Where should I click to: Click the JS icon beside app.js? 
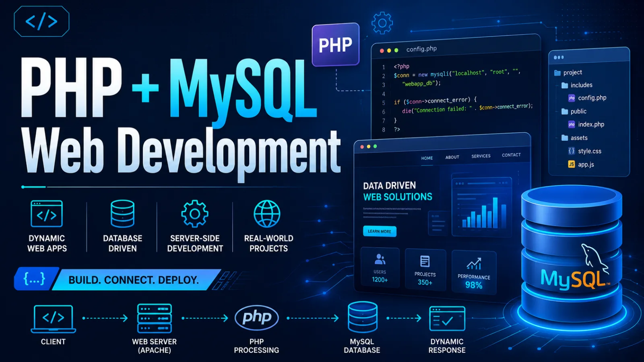click(x=572, y=164)
